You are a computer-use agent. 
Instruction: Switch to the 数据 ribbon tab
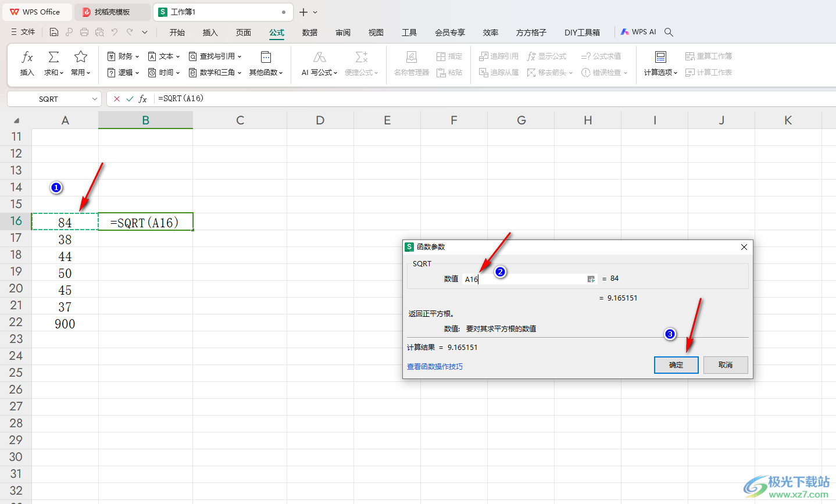click(x=310, y=33)
